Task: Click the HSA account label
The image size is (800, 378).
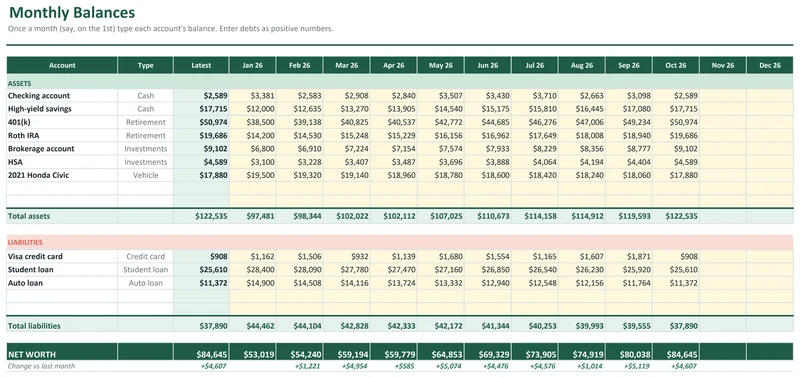Action: pos(14,162)
